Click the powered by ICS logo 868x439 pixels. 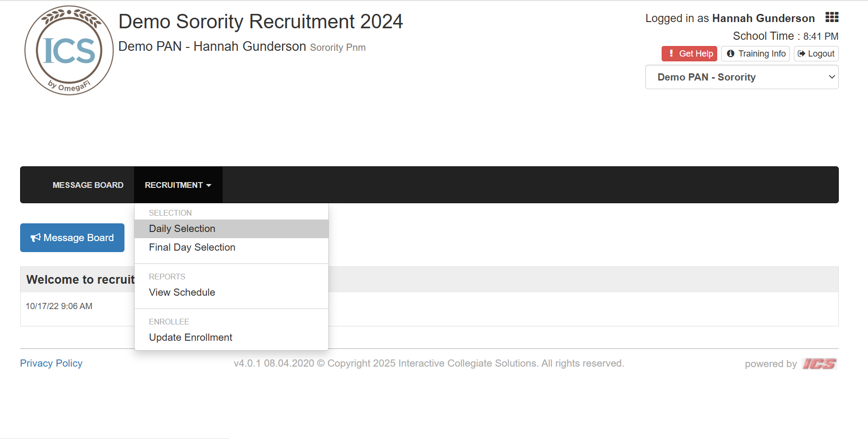819,364
